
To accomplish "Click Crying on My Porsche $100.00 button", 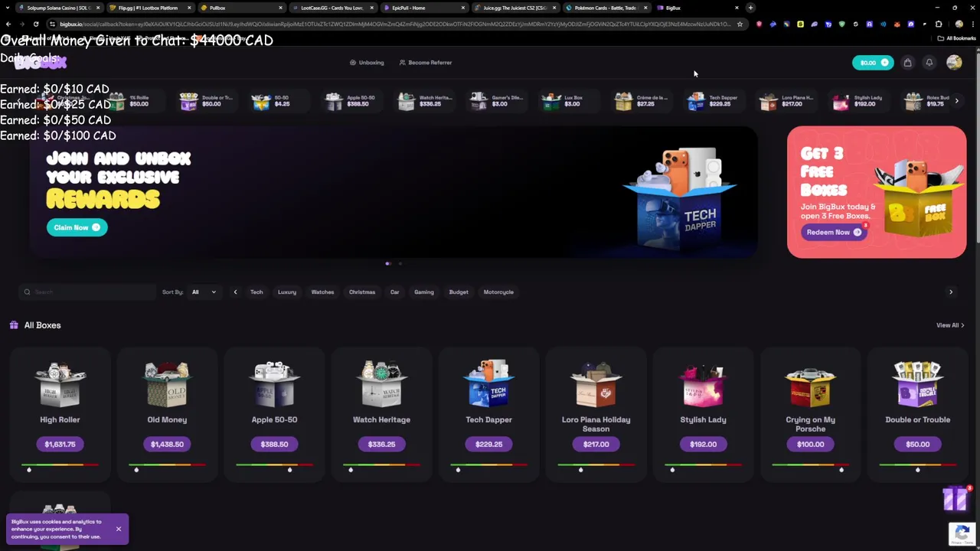I will [x=810, y=444].
